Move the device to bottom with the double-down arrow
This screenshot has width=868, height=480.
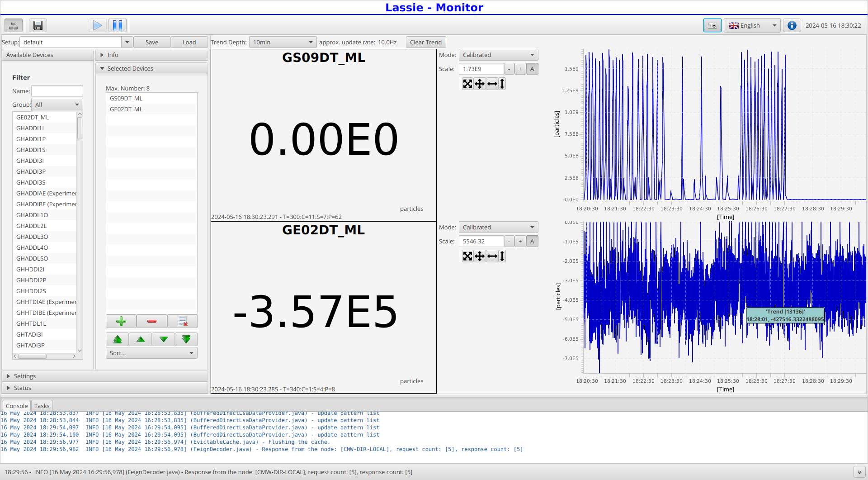click(186, 339)
